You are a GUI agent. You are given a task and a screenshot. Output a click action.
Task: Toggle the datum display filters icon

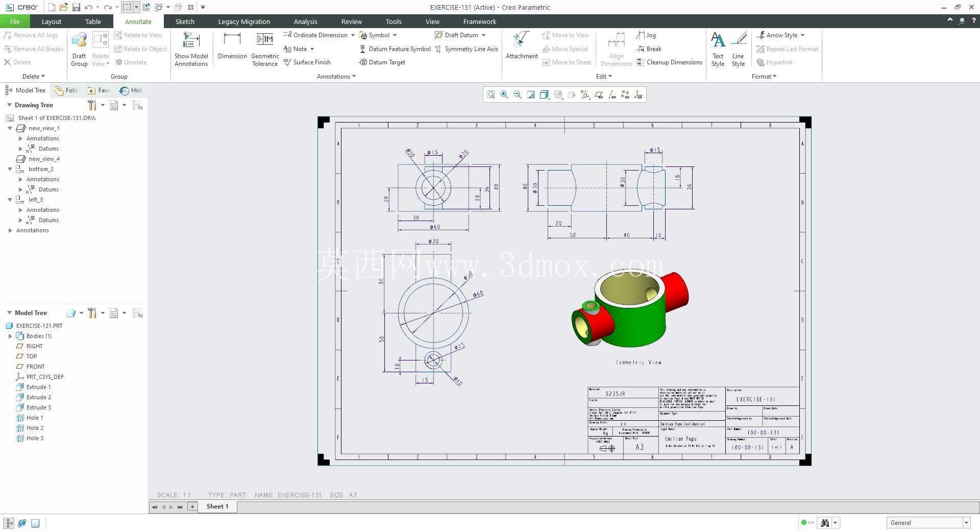(585, 94)
